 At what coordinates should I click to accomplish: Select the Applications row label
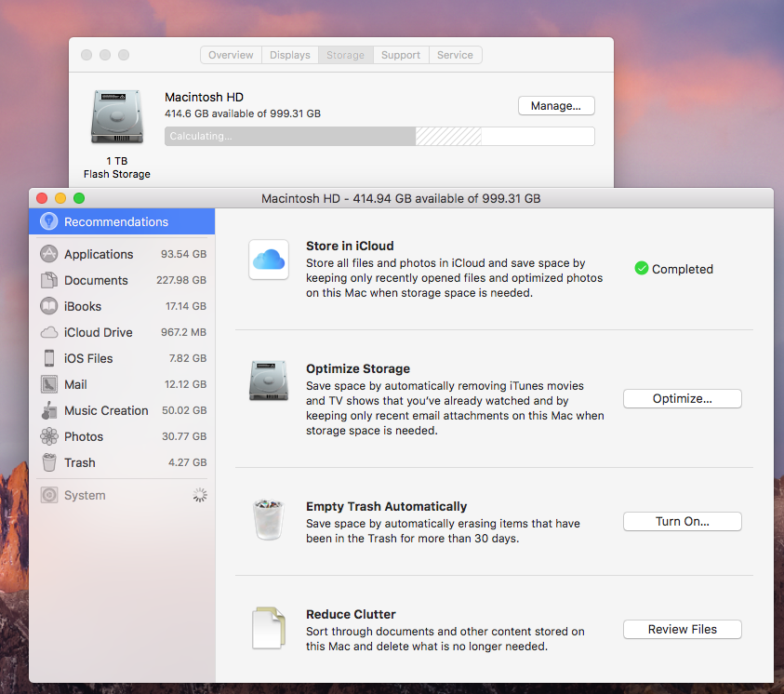(x=99, y=254)
